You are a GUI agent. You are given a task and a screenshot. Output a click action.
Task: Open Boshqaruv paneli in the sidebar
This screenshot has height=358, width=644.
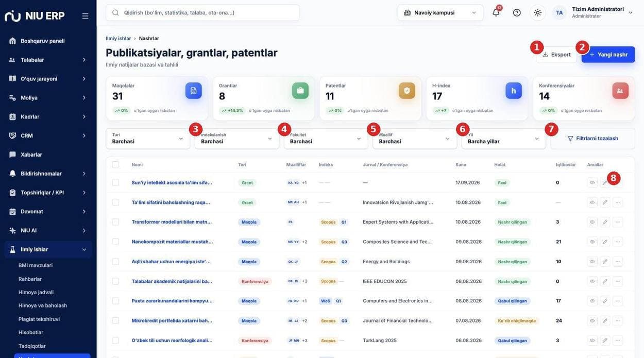coord(48,41)
